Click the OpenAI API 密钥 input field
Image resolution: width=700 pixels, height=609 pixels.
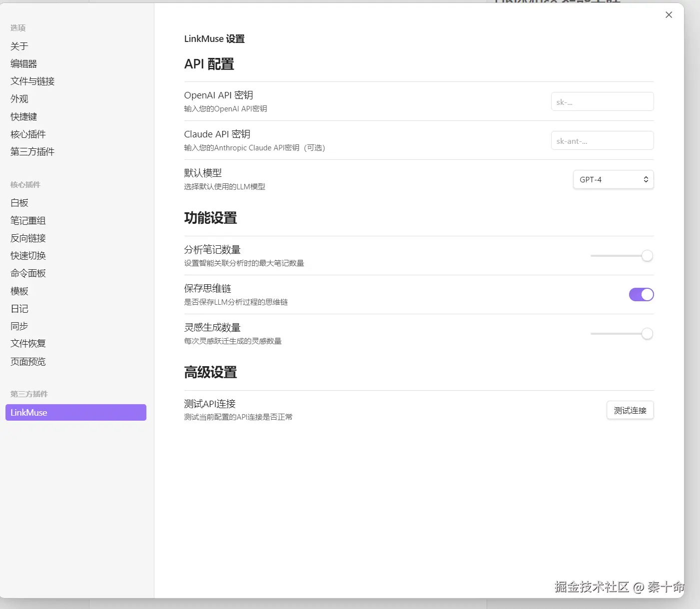click(602, 101)
